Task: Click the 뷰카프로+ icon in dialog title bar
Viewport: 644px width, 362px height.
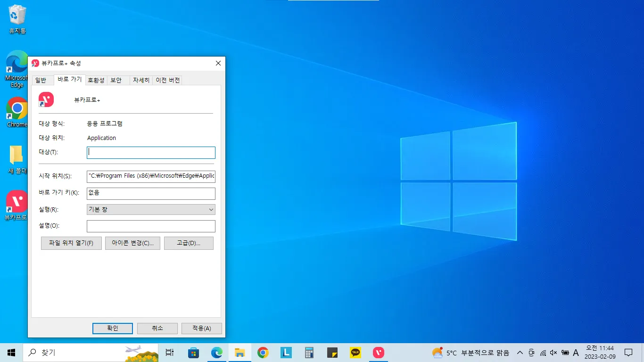Action: 35,63
